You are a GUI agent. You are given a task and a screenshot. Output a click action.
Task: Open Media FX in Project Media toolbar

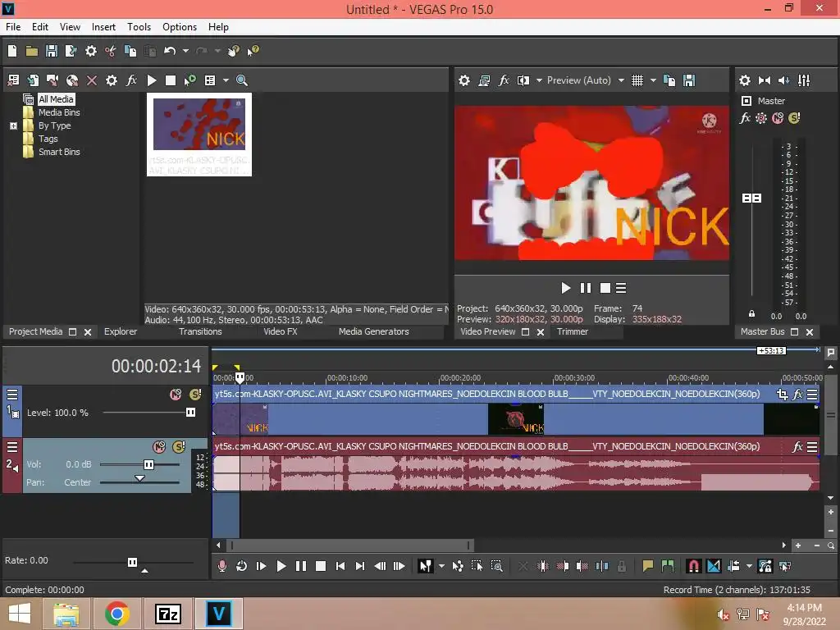tap(131, 80)
